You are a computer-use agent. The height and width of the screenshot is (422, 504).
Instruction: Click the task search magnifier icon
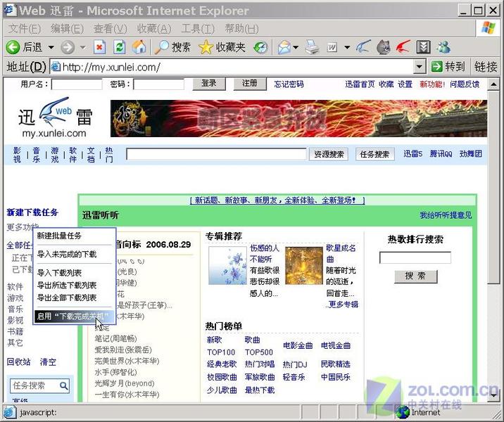tap(63, 385)
